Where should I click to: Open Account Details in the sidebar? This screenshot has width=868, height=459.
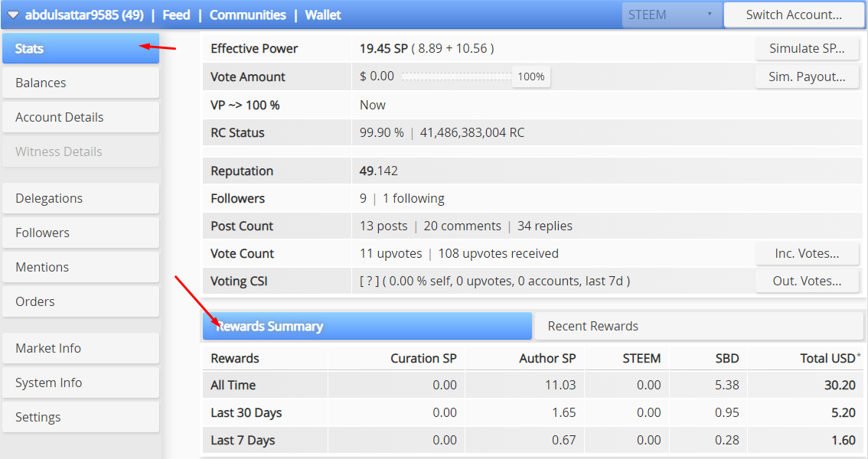tap(81, 117)
